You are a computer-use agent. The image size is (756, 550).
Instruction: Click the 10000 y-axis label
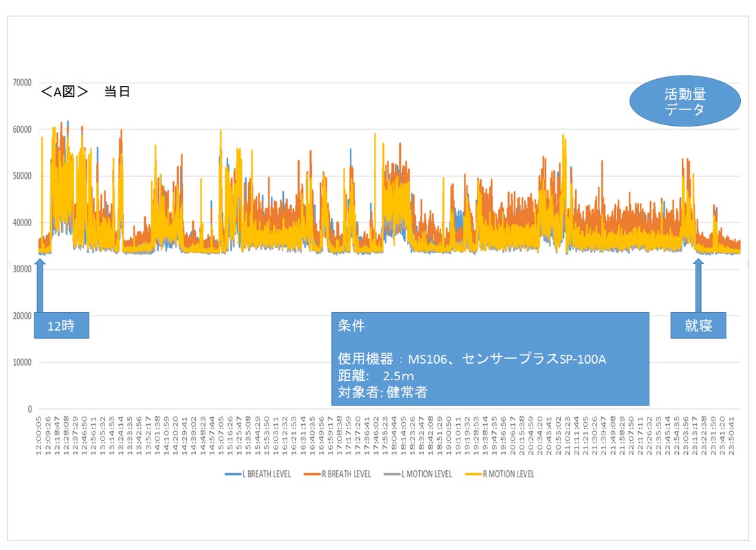22,362
